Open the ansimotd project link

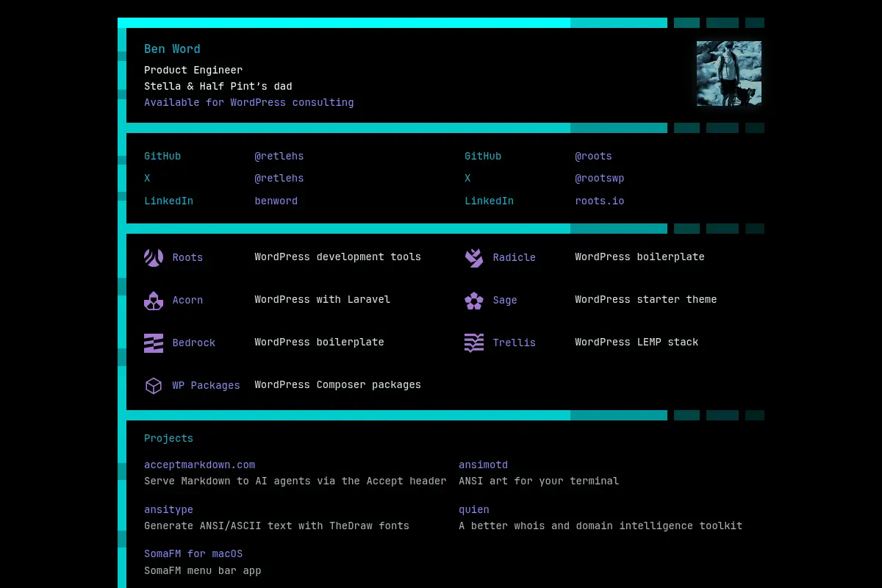484,465
